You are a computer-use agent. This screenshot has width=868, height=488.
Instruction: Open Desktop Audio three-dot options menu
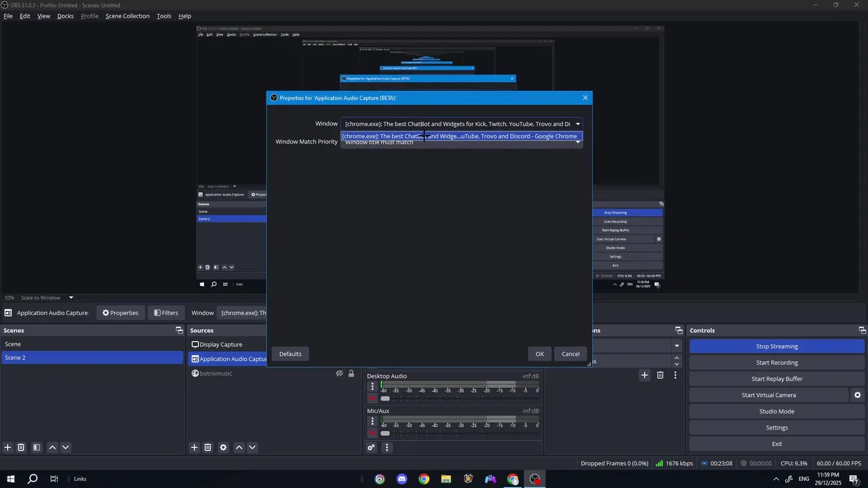tap(372, 386)
